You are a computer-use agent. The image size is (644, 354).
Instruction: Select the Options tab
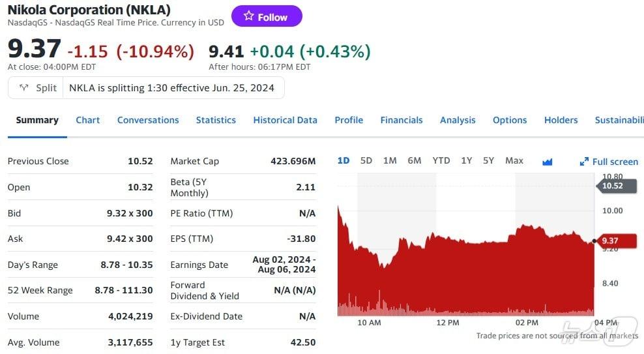pos(510,120)
